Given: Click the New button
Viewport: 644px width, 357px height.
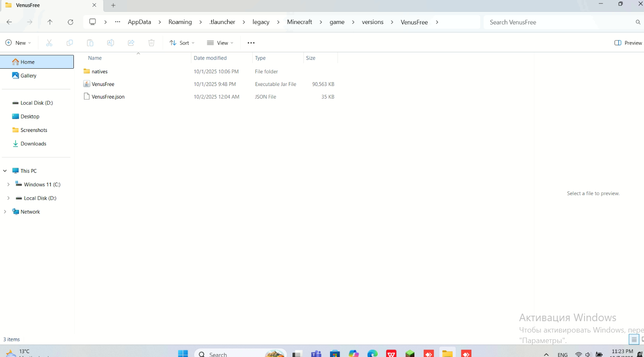Looking at the screenshot, I should click(x=18, y=43).
